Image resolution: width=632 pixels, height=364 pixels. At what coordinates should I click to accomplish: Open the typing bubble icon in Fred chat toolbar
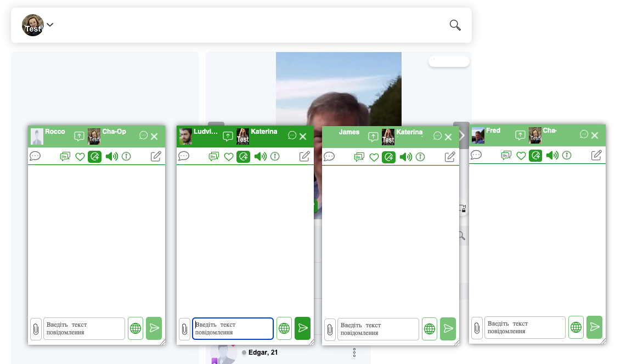476,155
